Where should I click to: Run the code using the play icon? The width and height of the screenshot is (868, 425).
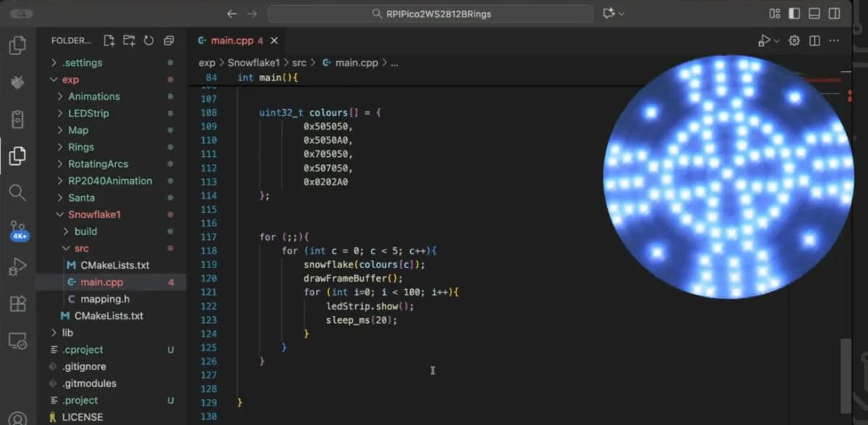click(x=764, y=40)
